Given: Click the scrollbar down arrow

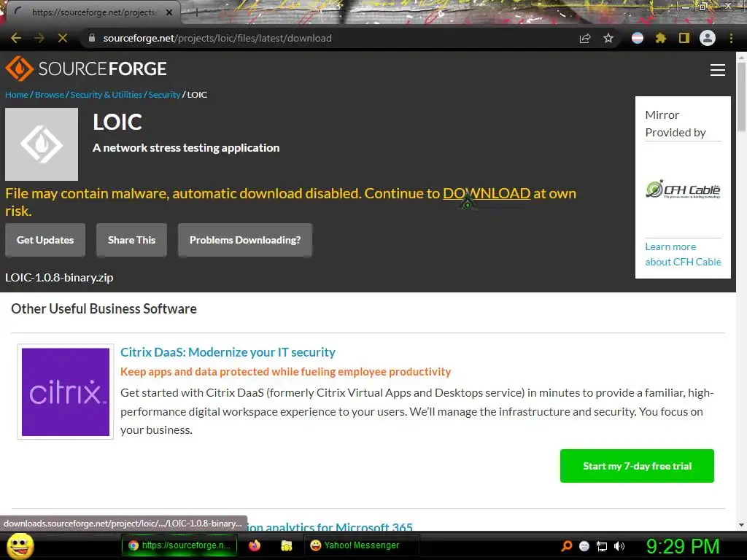Looking at the screenshot, I should click(x=741, y=525).
